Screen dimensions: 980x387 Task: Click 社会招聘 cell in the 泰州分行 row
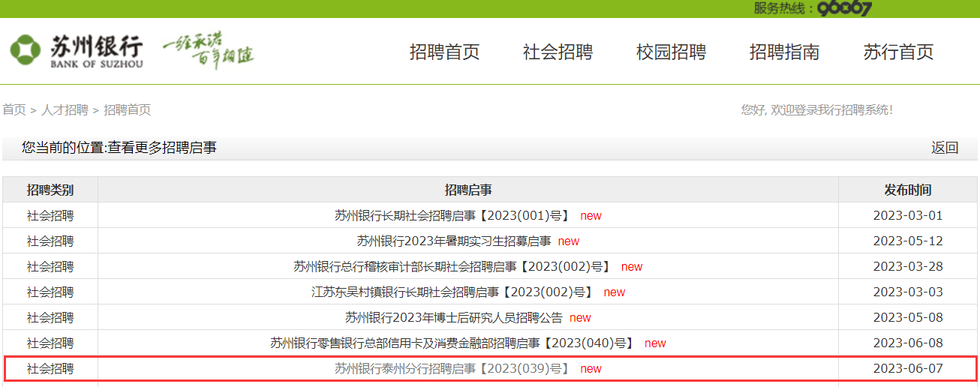[50, 369]
